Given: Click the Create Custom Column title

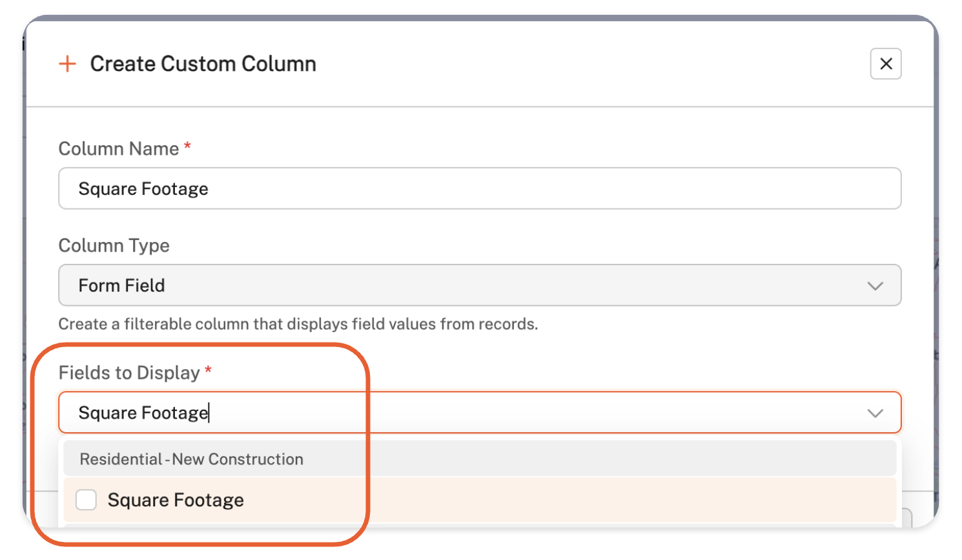Looking at the screenshot, I should point(203,64).
